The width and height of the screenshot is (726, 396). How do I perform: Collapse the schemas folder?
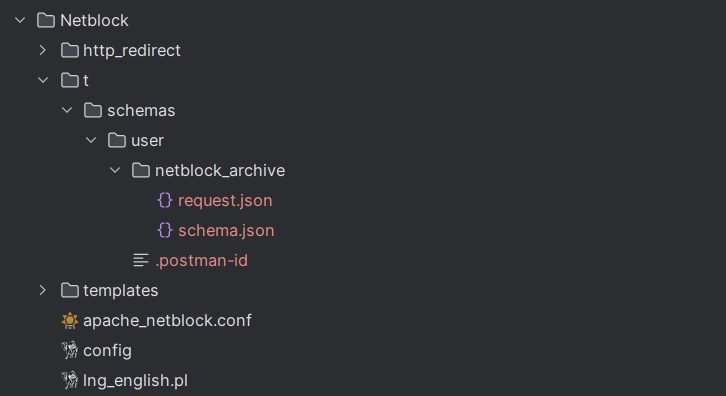(x=67, y=110)
